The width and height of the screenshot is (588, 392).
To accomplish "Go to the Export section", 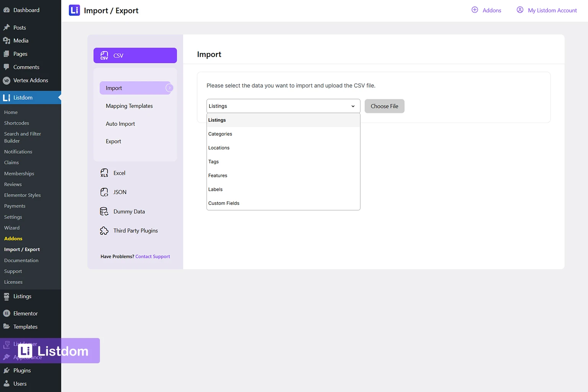I will tap(113, 141).
